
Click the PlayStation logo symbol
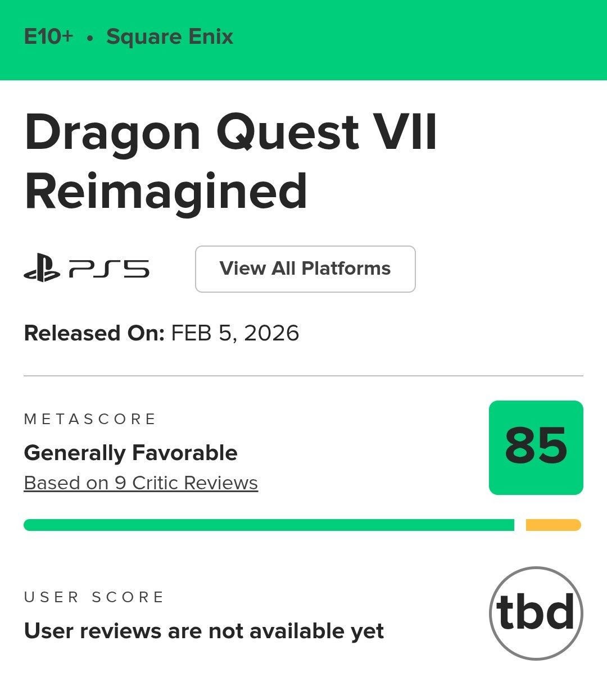(x=42, y=269)
